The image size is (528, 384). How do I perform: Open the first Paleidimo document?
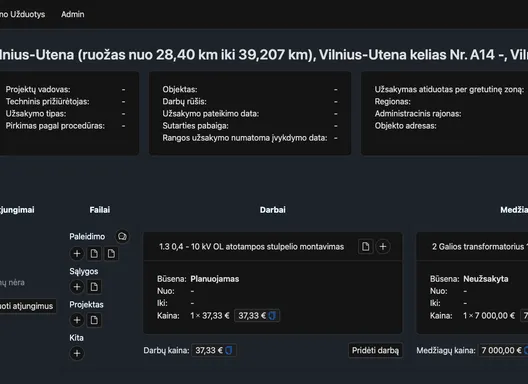(x=94, y=254)
